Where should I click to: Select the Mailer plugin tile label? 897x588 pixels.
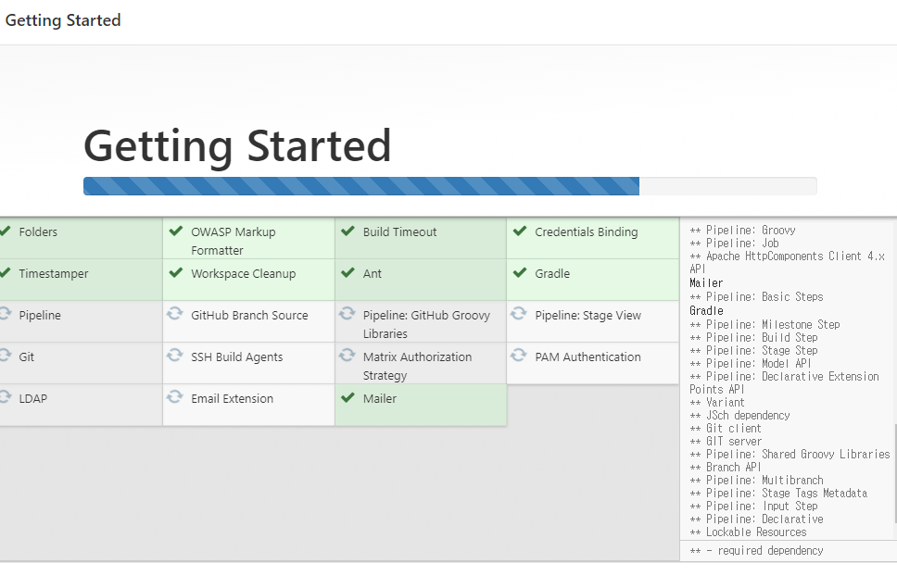(380, 399)
